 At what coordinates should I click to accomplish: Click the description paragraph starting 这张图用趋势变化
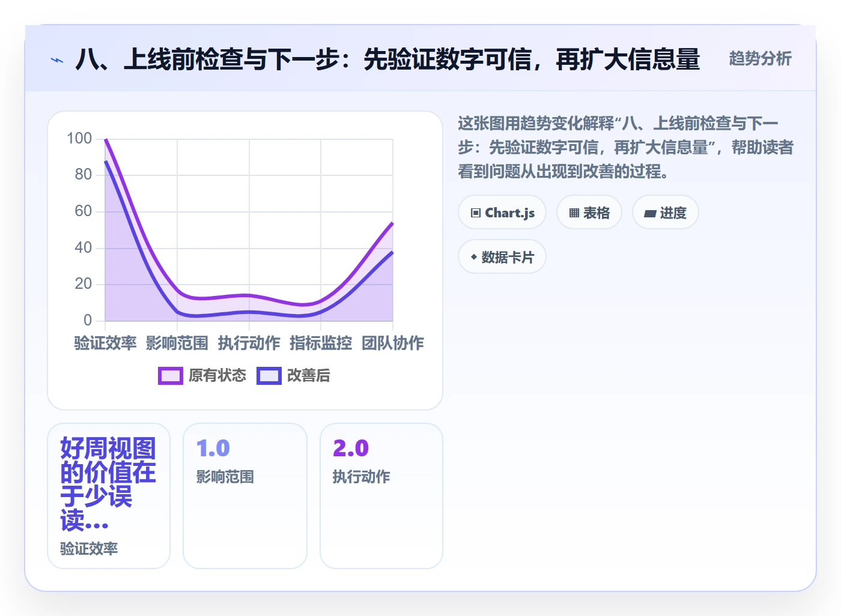(625, 148)
